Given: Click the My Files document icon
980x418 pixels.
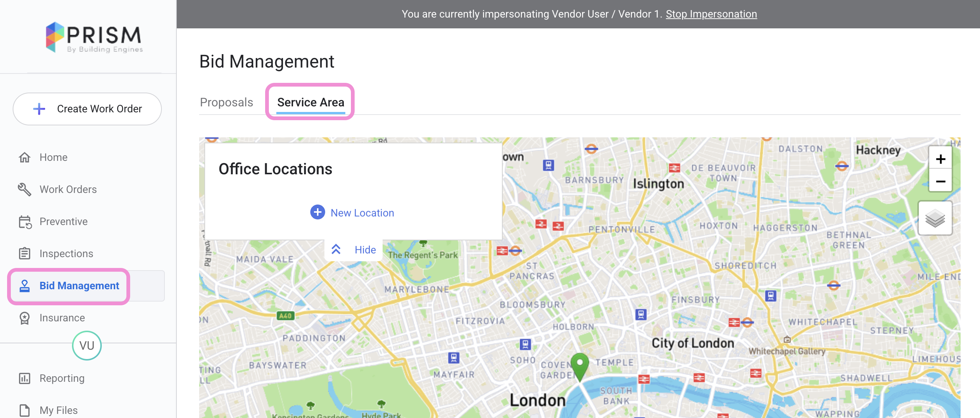Looking at the screenshot, I should tap(25, 410).
